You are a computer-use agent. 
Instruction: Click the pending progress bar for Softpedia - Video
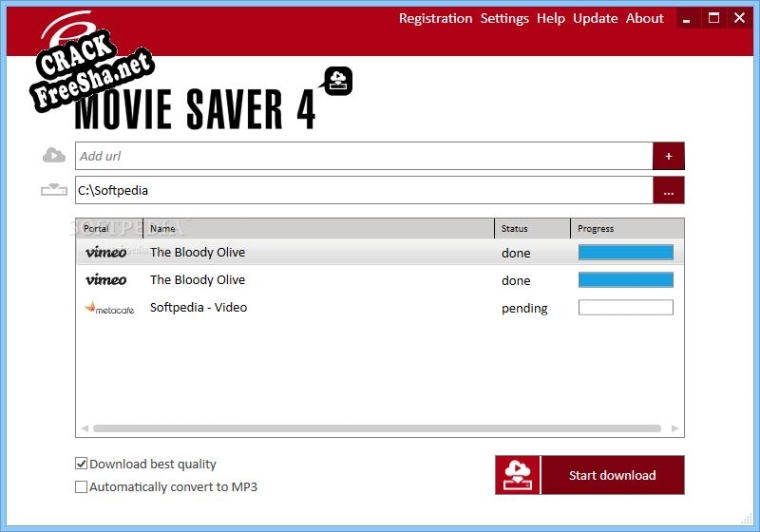tap(625, 308)
